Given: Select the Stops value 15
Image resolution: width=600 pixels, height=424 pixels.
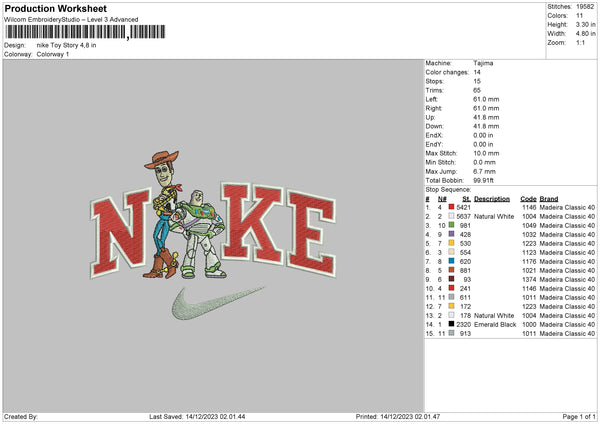Looking at the screenshot, I should point(477,81).
